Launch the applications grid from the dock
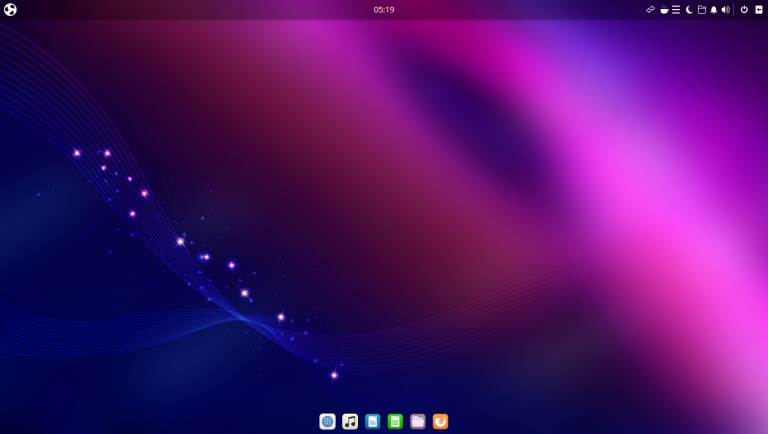Viewport: 768px width, 434px height. coord(328,421)
